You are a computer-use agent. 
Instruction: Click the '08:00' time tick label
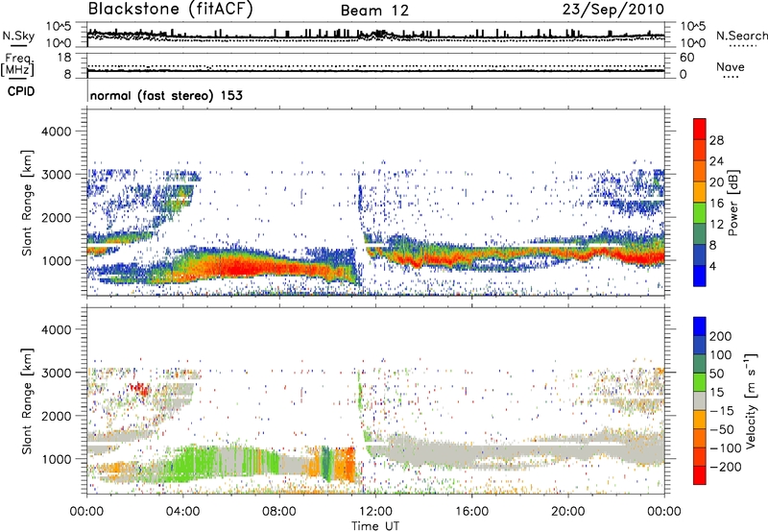[279, 512]
